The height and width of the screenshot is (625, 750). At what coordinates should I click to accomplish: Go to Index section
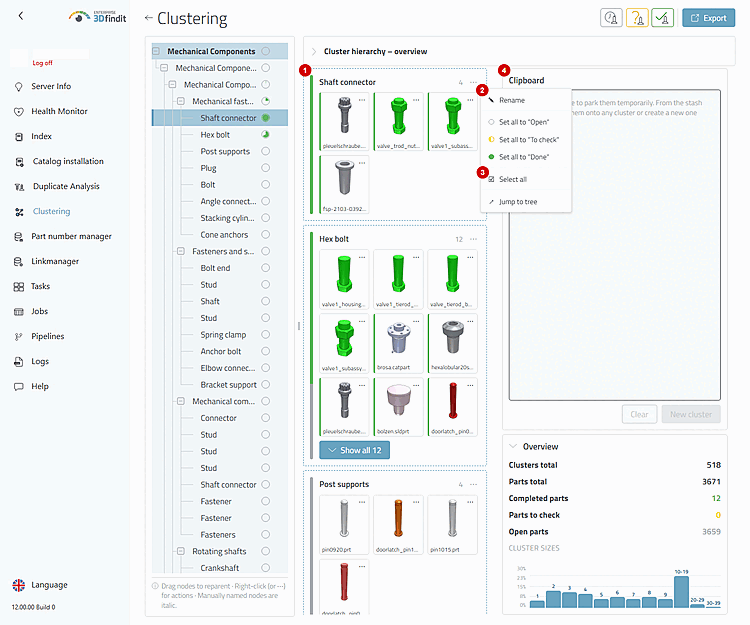click(x=41, y=136)
